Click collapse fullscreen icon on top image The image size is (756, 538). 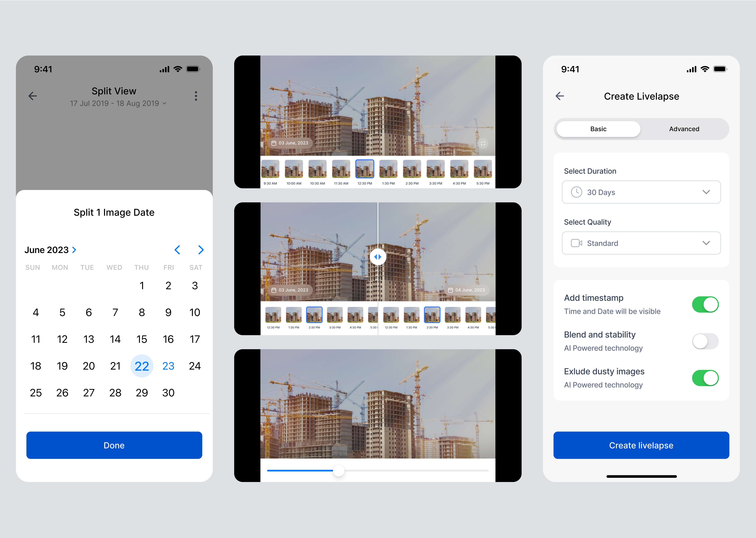[x=483, y=143]
